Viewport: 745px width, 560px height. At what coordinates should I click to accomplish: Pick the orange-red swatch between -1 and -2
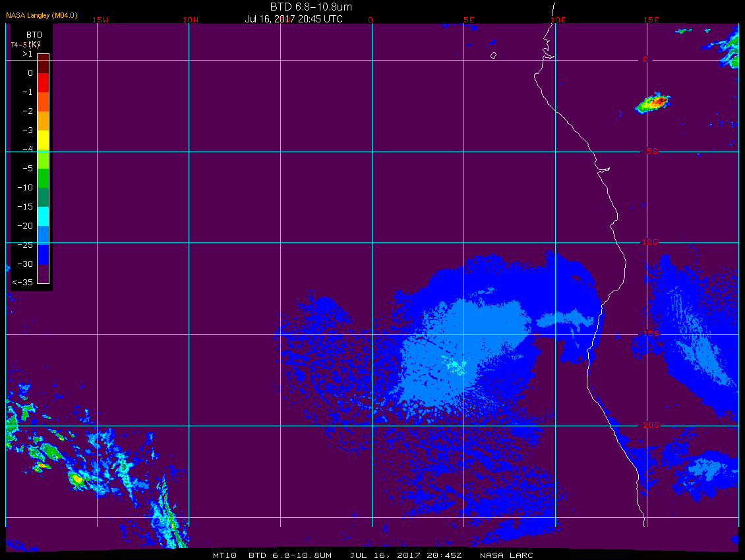tap(44, 101)
